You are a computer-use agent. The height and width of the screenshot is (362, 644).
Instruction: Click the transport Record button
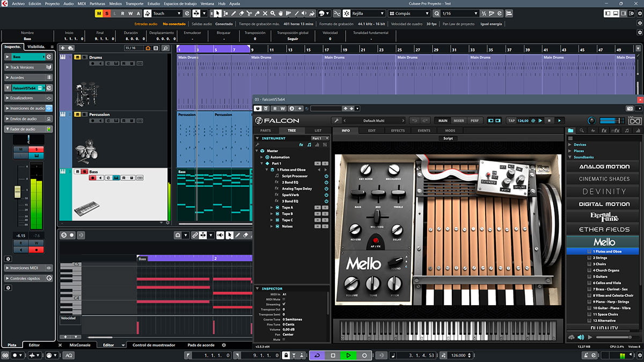pos(364,356)
